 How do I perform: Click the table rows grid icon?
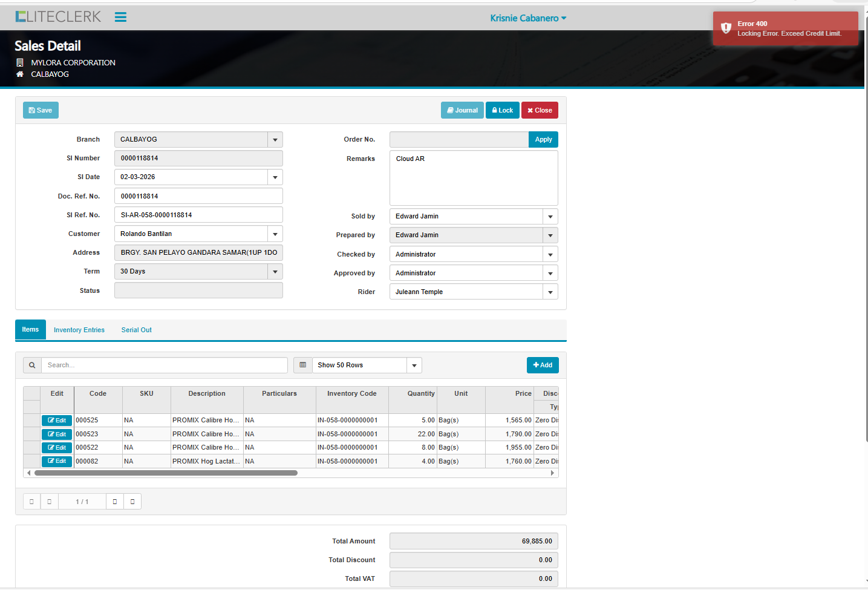[x=303, y=365]
